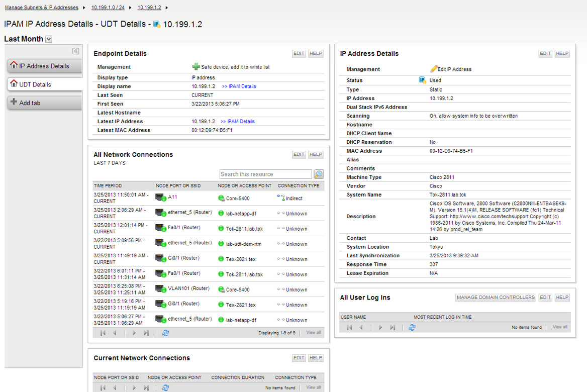Click EDIT in All Network Connections panel

(x=299, y=155)
